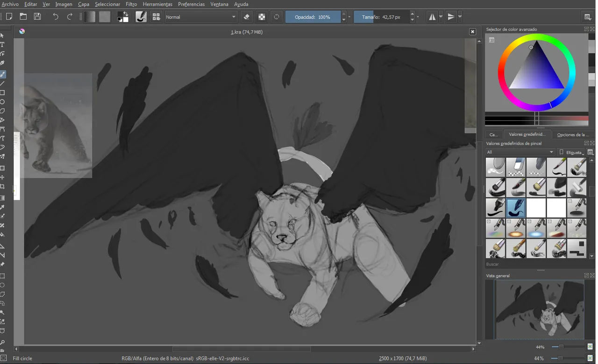598x364 pixels.
Task: Click the Vista general canvas thumbnail
Action: [539, 309]
